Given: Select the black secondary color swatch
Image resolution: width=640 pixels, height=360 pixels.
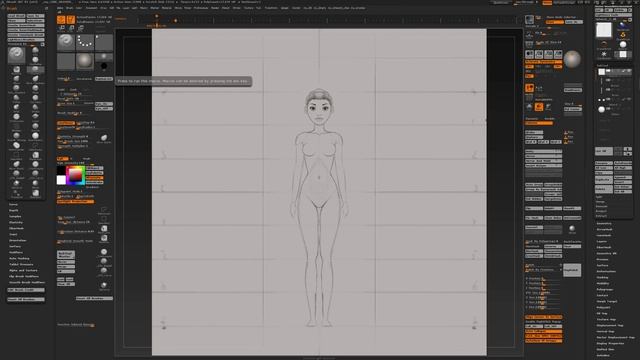Looking at the screenshot, I should click(x=61, y=170).
